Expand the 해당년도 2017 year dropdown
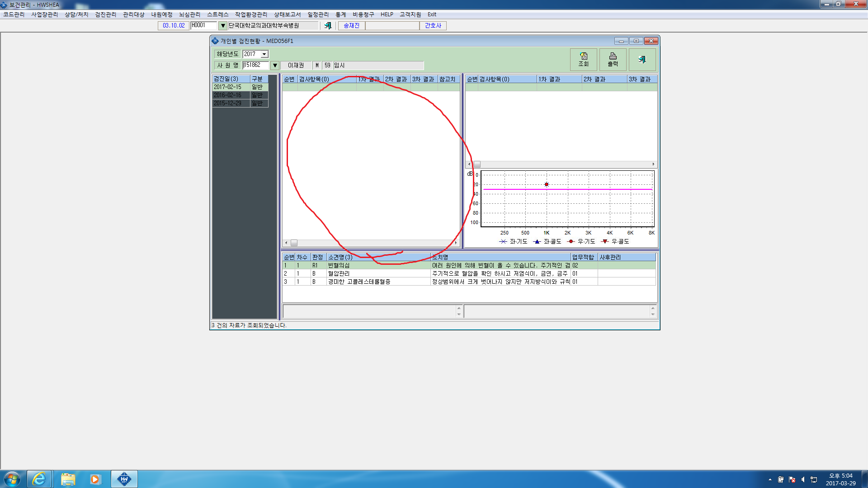 264,54
